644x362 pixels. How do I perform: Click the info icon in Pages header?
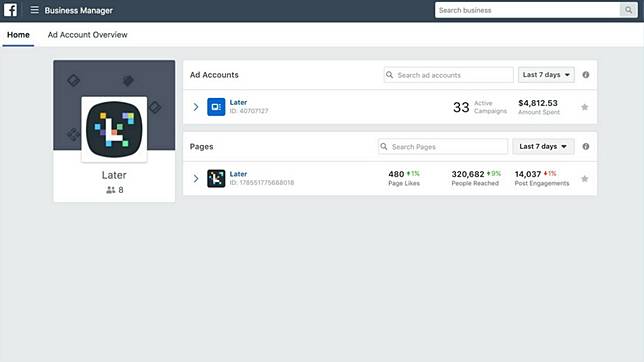tap(586, 146)
